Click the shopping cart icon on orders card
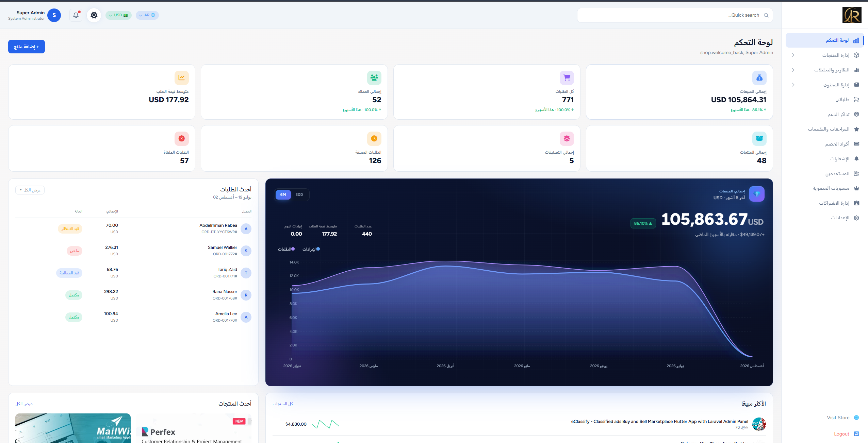Image resolution: width=868 pixels, height=443 pixels. pyautogui.click(x=567, y=78)
